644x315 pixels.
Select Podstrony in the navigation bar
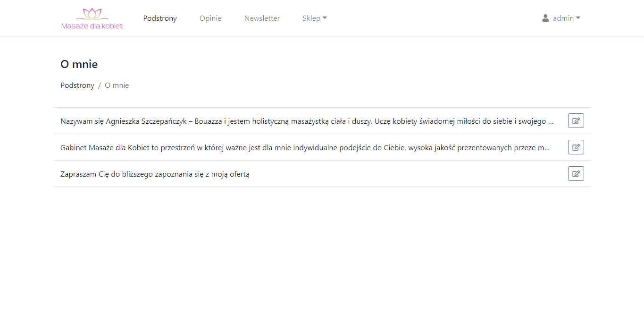[x=159, y=18]
